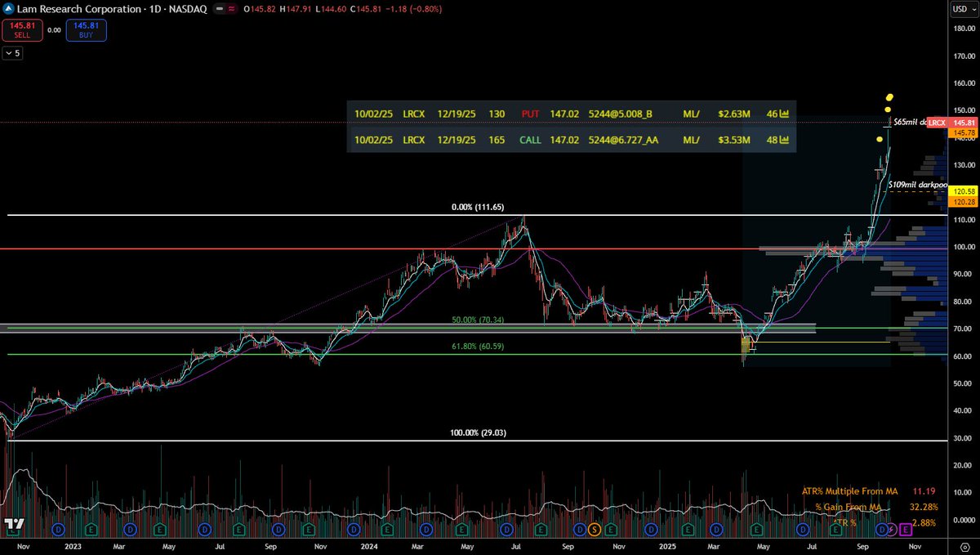Click the $3.53M premium value

pos(734,140)
